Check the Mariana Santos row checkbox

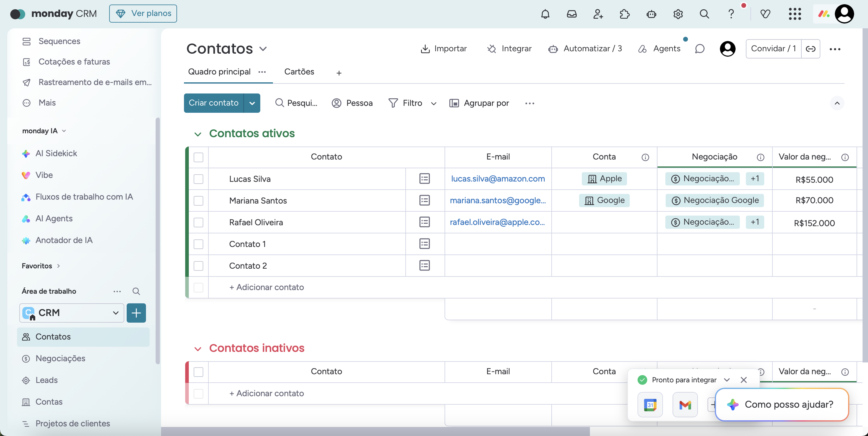[198, 201]
